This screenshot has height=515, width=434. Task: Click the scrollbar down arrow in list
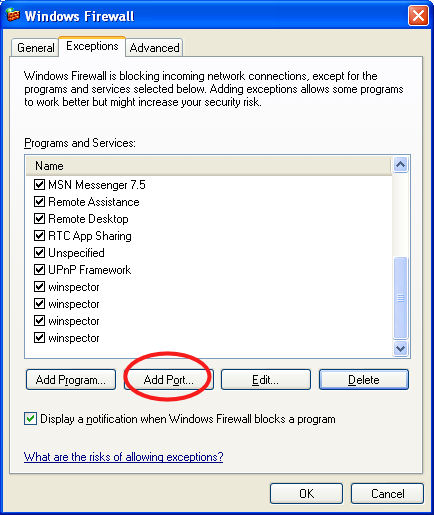400,349
